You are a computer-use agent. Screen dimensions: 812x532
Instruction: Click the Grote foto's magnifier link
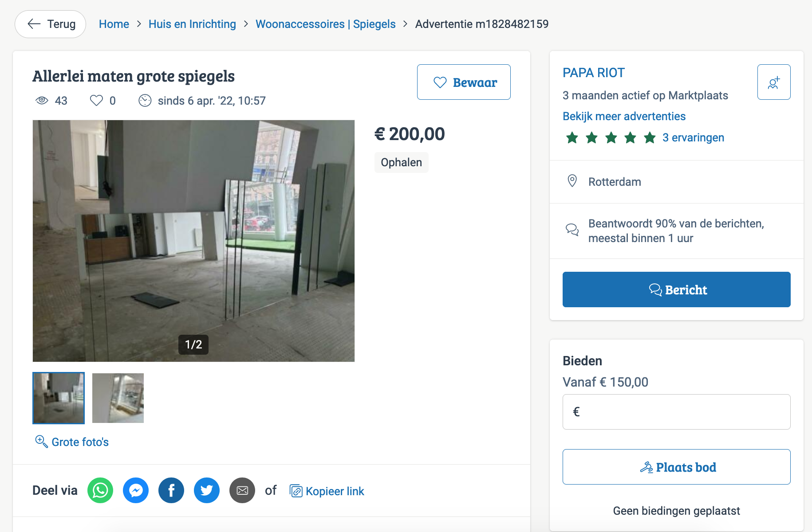(x=72, y=442)
